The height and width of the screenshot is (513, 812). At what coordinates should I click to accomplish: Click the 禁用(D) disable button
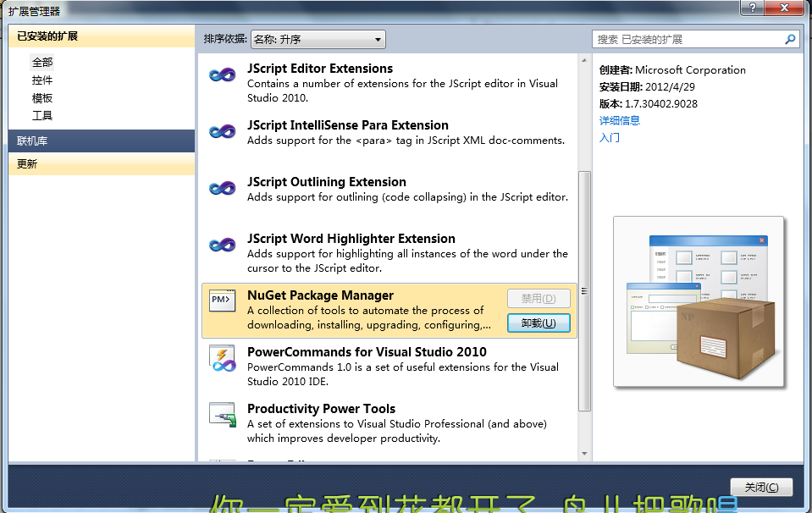[539, 299]
